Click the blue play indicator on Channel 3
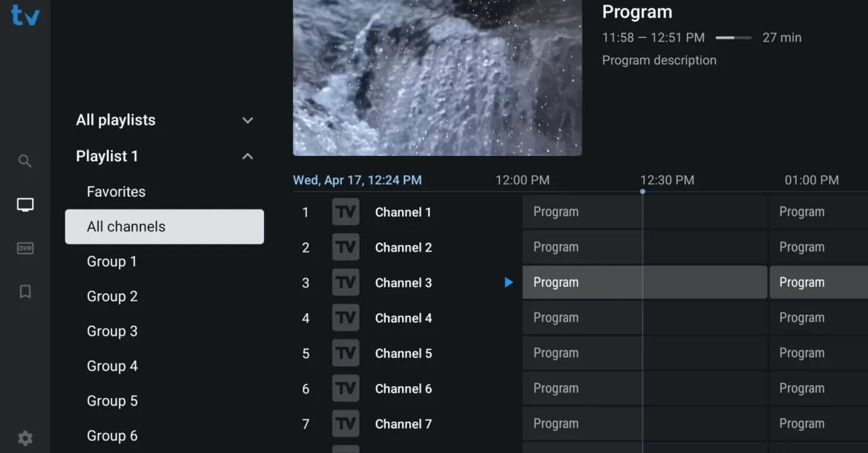 point(508,282)
